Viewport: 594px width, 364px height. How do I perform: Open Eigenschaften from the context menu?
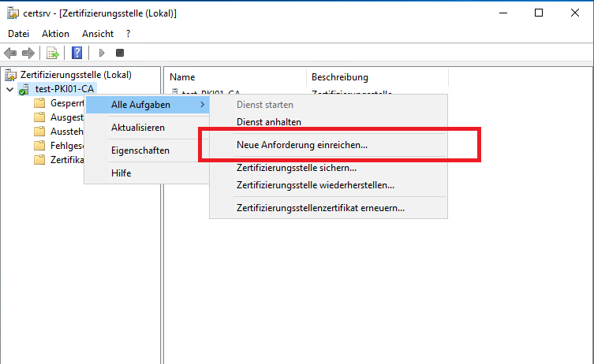(x=140, y=150)
